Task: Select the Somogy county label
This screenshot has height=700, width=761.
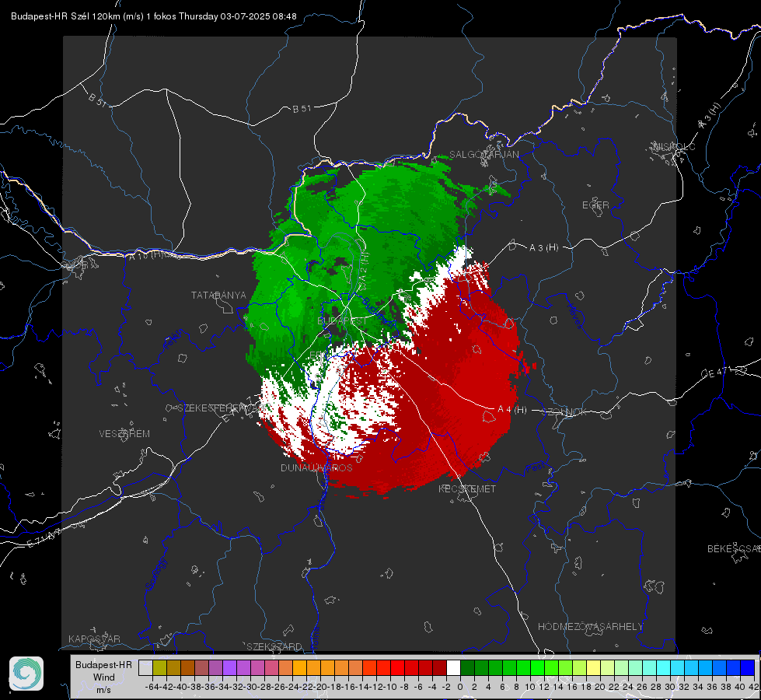Action: pos(156,574)
